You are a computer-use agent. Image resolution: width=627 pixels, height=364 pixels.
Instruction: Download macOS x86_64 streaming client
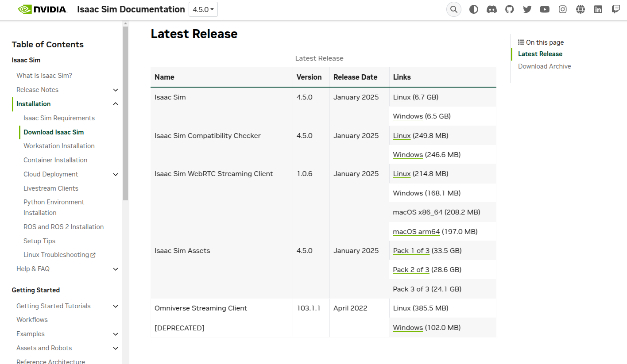[x=418, y=212]
